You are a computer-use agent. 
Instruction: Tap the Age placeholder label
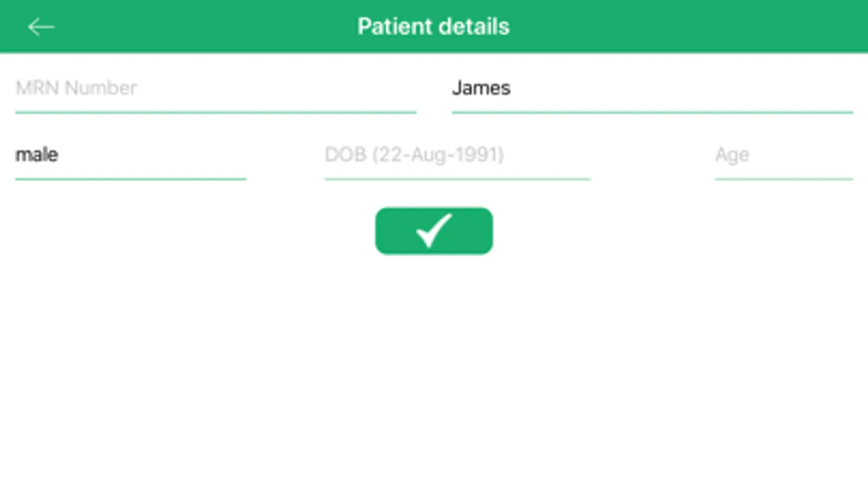[732, 155]
